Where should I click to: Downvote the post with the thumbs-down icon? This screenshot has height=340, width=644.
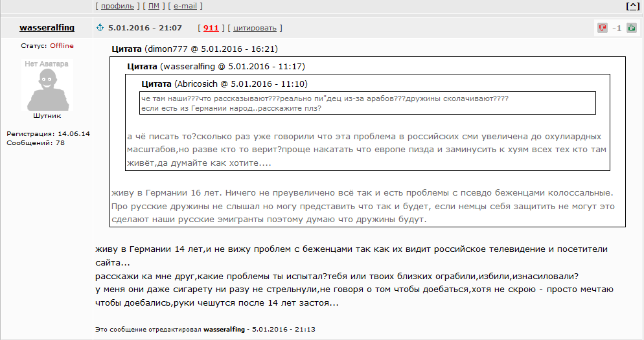tap(603, 28)
